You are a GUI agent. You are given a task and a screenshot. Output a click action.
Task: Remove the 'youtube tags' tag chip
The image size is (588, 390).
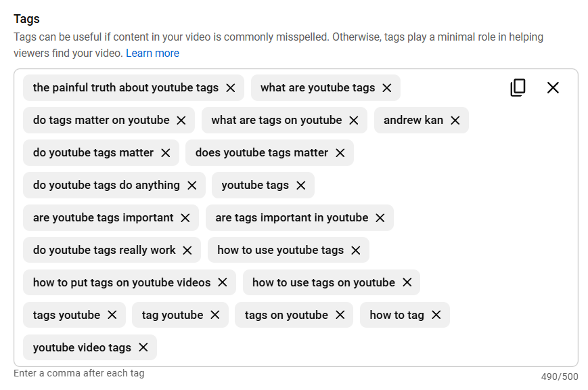(x=300, y=186)
